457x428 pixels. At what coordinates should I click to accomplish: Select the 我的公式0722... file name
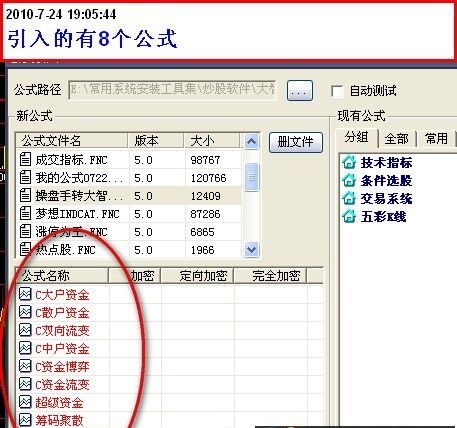pos(79,178)
